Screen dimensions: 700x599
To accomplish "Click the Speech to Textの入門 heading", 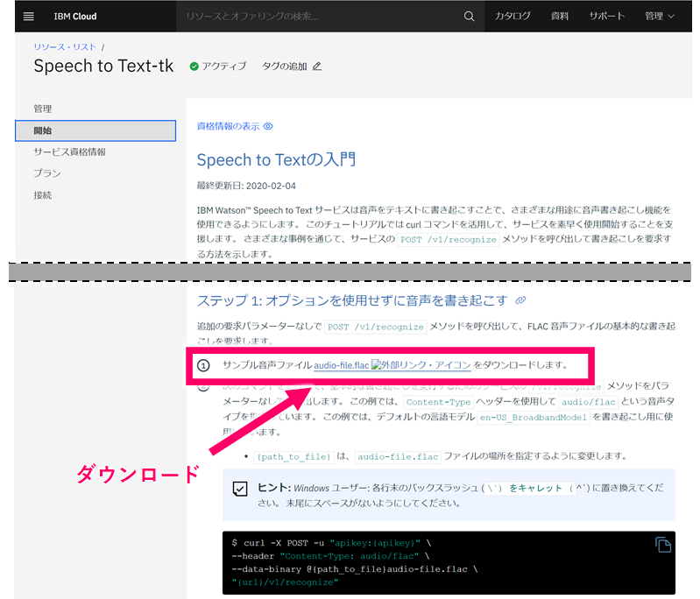I will (x=276, y=159).
